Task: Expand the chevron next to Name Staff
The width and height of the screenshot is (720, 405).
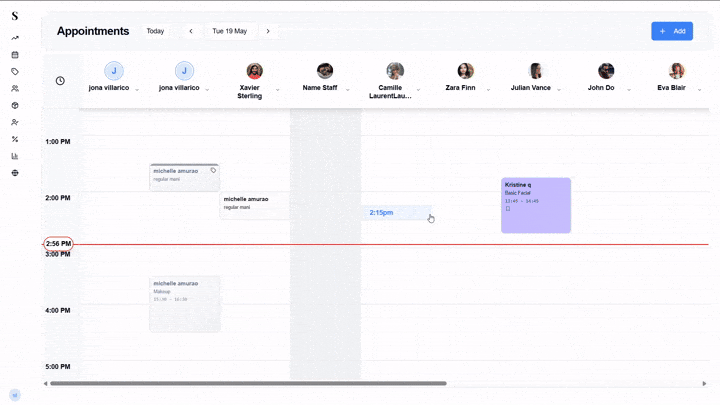Action: point(348,90)
